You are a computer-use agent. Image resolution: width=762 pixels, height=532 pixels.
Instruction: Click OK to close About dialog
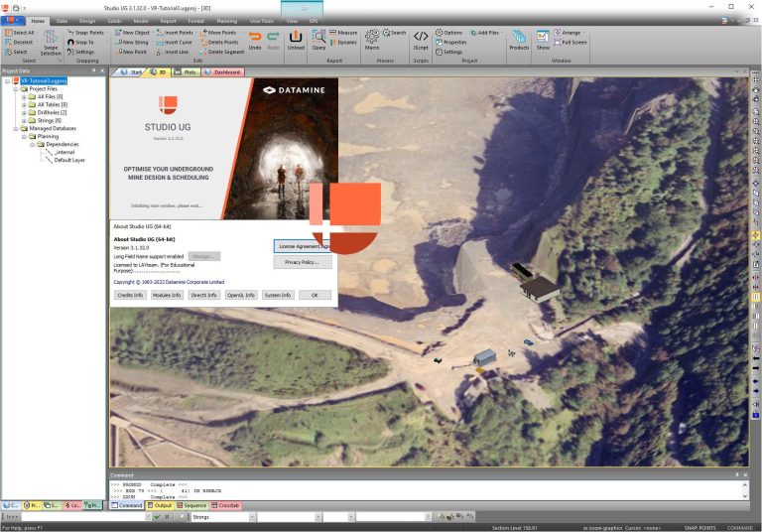315,295
